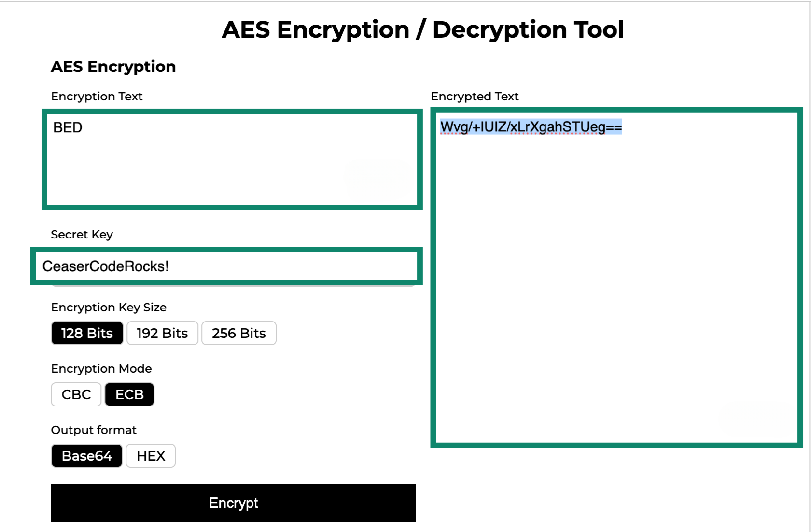Image resolution: width=811 pixels, height=532 pixels.
Task: Click the Encrypted Text heading
Action: (x=475, y=96)
